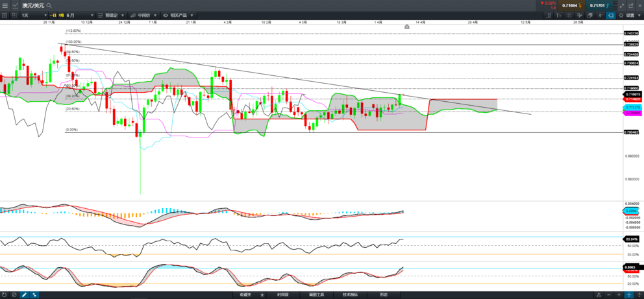The height and width of the screenshot is (299, 644).
Task: Select the blue pencil drawing tool
Action: [24, 294]
